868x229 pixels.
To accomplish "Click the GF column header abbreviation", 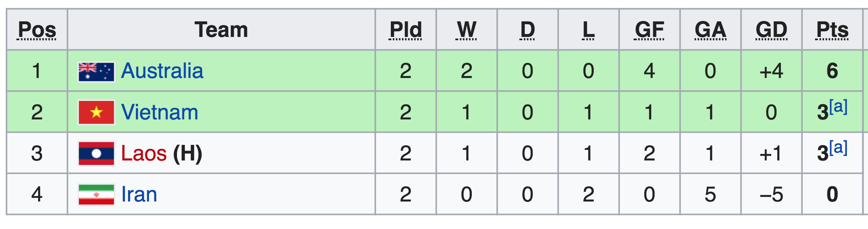I will [x=649, y=30].
